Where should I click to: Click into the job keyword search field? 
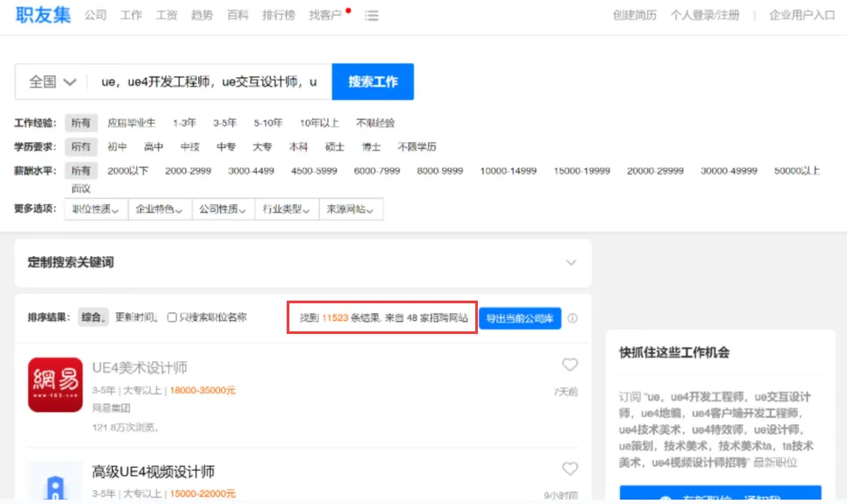click(x=209, y=82)
